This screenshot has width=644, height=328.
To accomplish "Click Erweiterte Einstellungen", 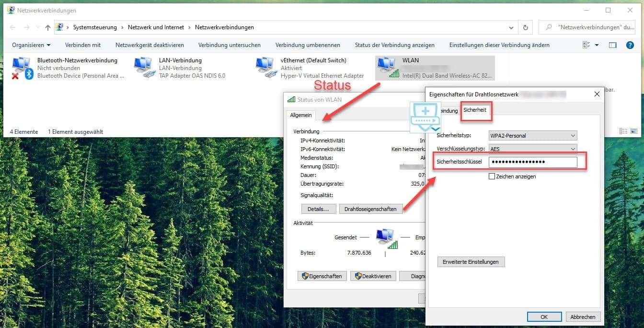I will pos(471,262).
